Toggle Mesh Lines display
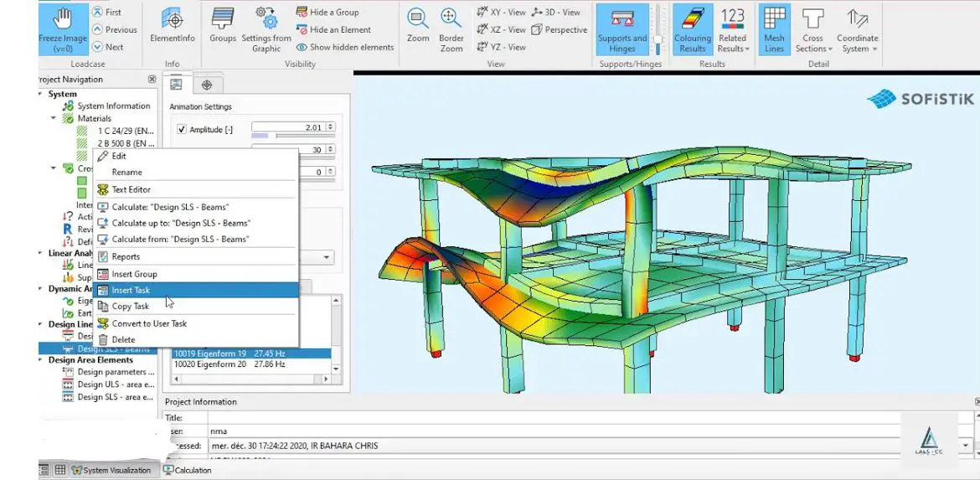 coord(774,20)
